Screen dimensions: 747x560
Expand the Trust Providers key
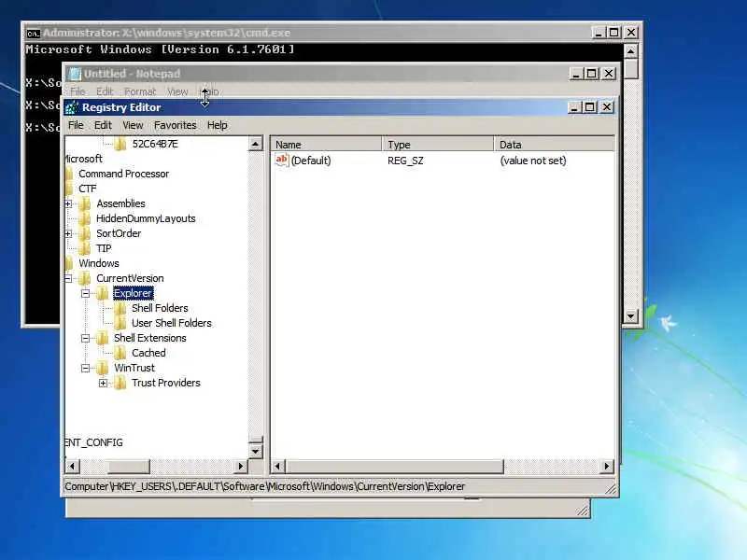coord(103,383)
